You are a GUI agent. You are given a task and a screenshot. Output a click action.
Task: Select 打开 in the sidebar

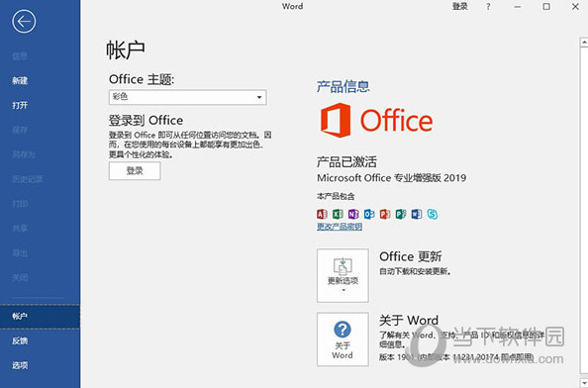(20, 105)
